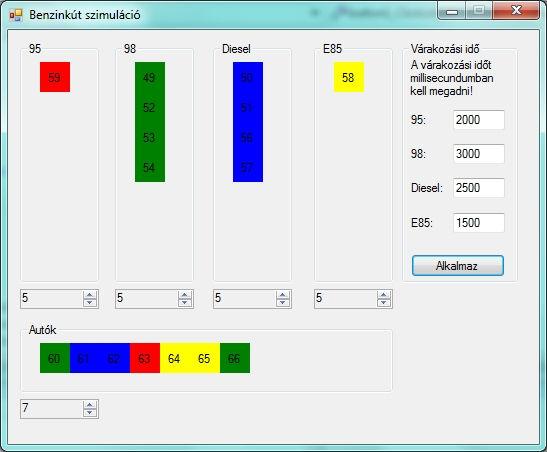The image size is (547, 452).
Task: Select green car 54 in the 98 queue
Action: pos(150,167)
